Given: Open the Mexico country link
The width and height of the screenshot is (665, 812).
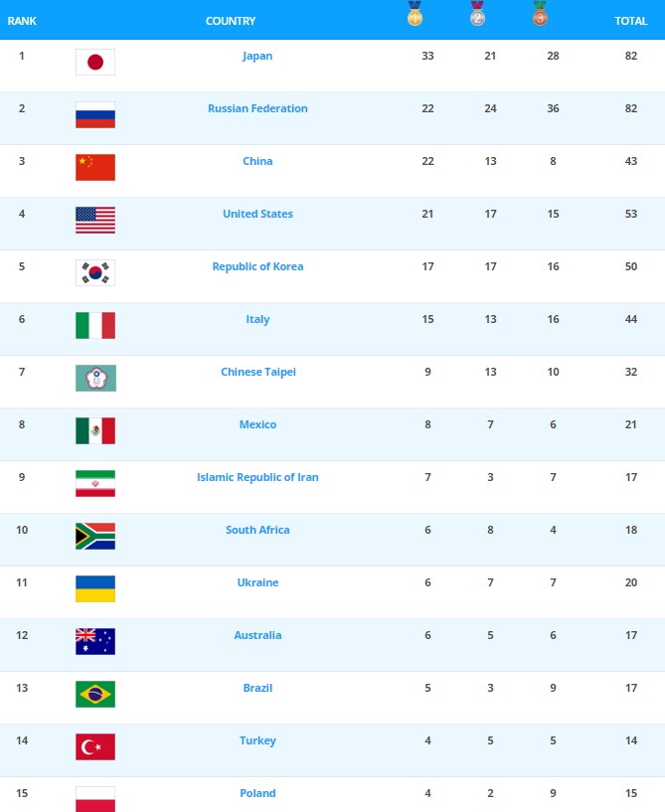Looking at the screenshot, I should 257,424.
